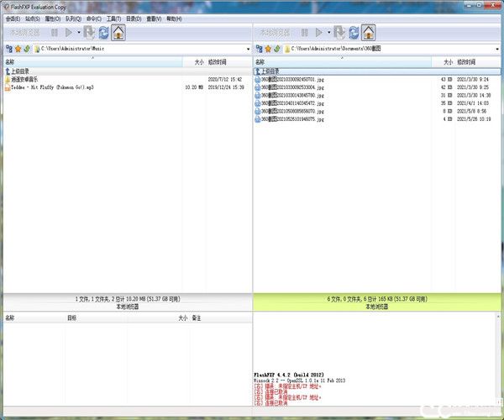Click the bookmark star icon in left pane
This screenshot has width=504, height=420.
pos(18,49)
